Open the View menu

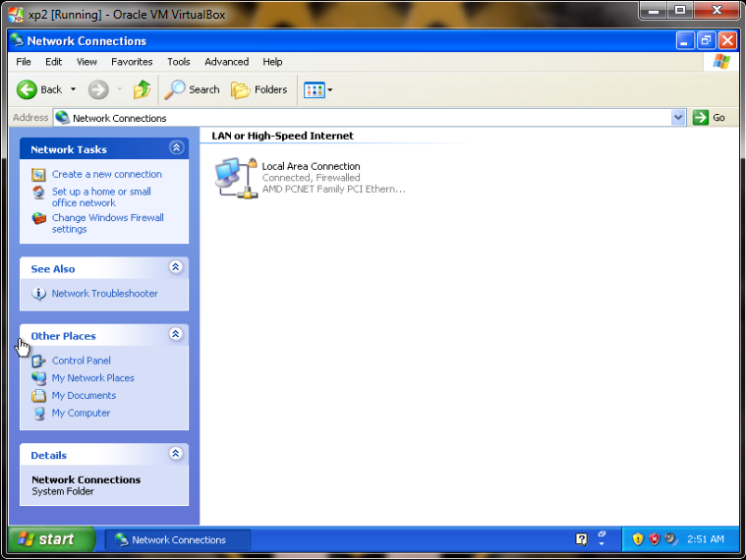86,62
